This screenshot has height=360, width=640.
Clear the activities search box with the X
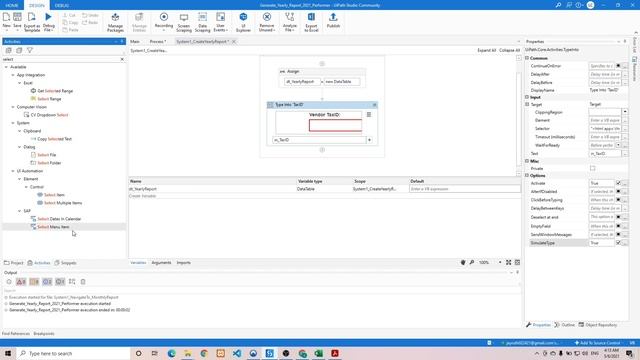pyautogui.click(x=122, y=59)
